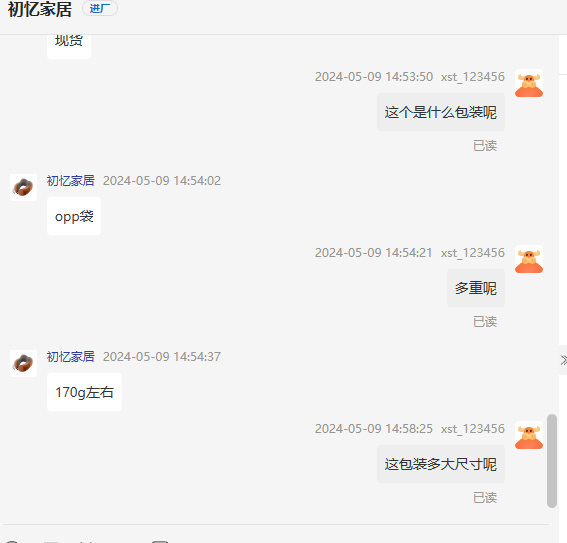Open the 初忆家居 shop title
This screenshot has width=567, height=543.
click(x=40, y=9)
